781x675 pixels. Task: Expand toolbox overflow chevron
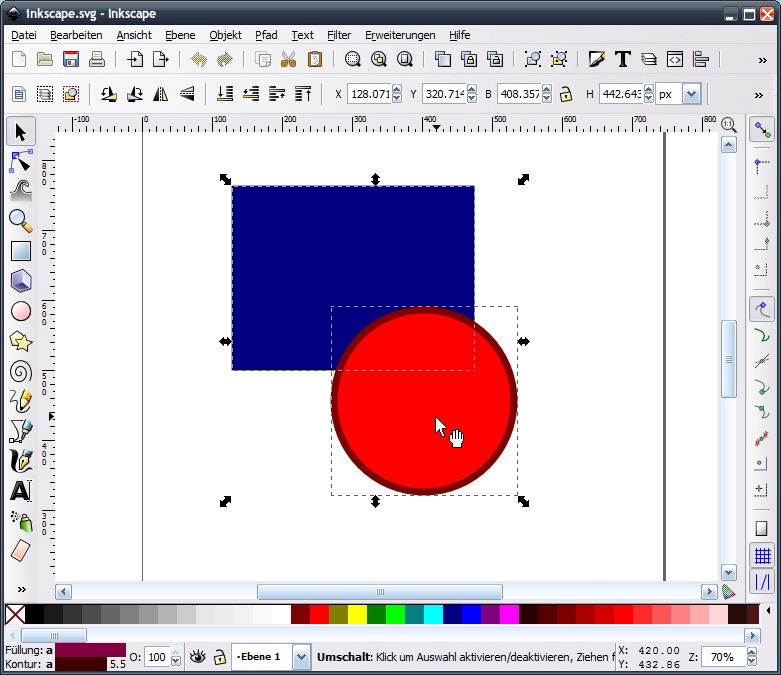click(21, 589)
